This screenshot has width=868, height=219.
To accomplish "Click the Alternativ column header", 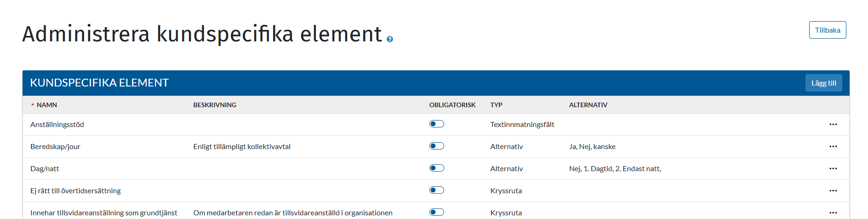I will [x=588, y=105].
